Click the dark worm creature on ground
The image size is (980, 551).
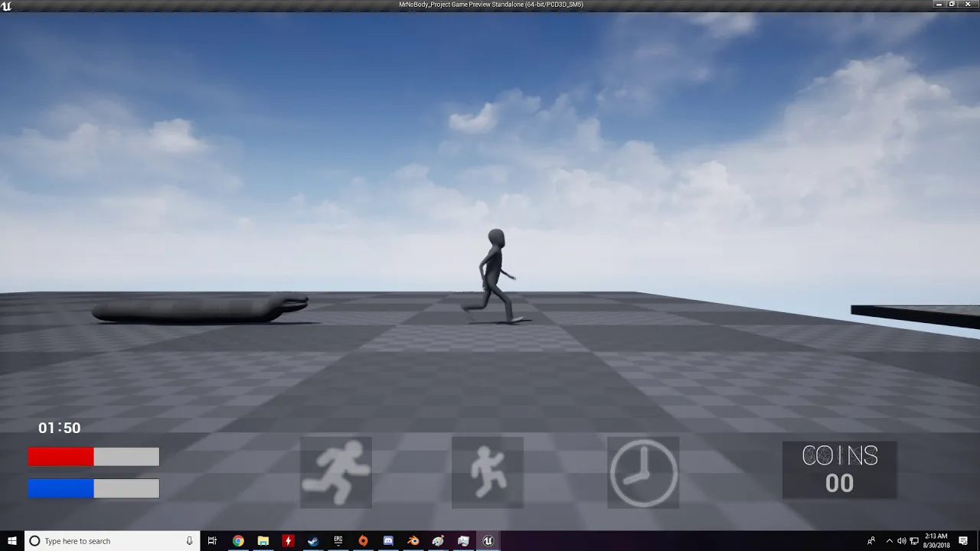200,308
